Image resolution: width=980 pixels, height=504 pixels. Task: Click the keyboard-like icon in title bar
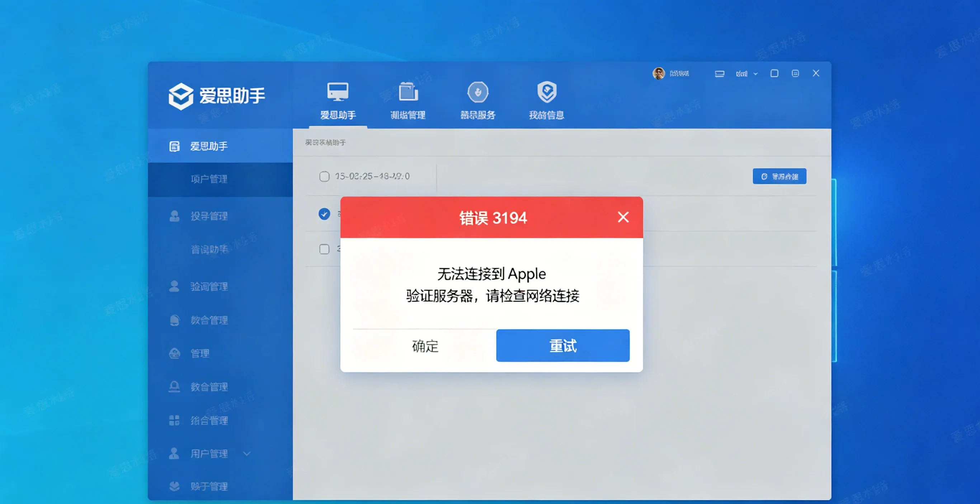click(720, 74)
